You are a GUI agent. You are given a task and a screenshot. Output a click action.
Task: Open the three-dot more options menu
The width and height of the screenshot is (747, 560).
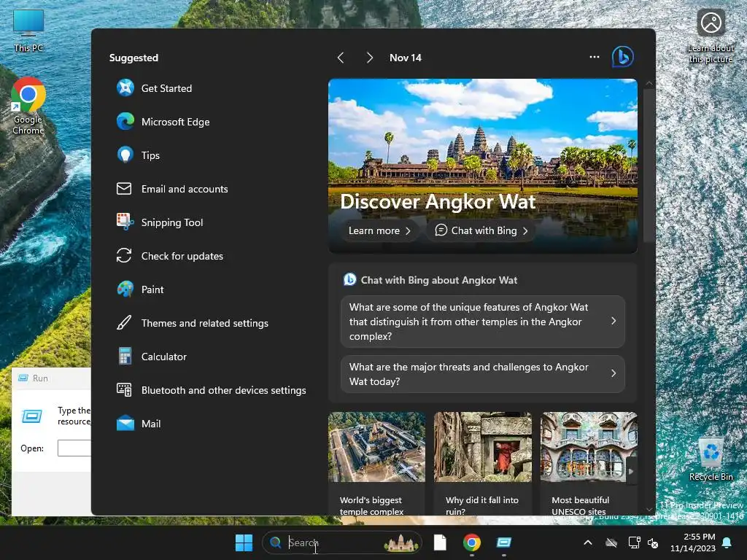tap(594, 57)
